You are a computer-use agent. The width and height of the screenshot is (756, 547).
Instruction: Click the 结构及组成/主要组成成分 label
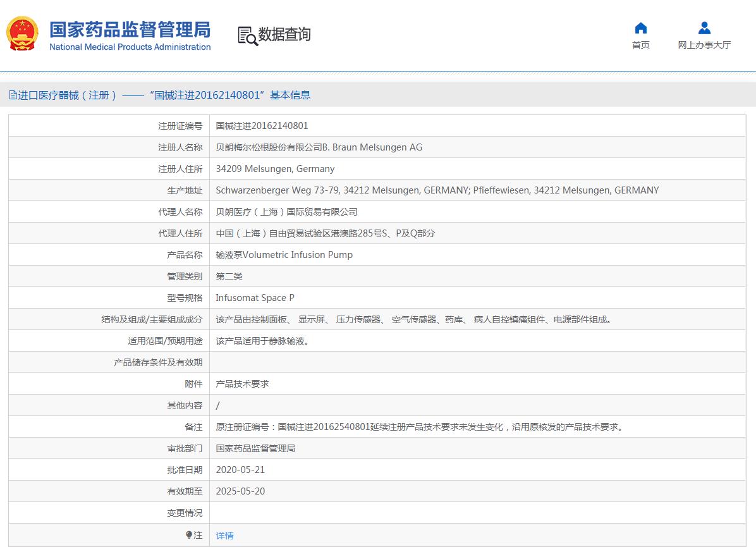tap(152, 319)
